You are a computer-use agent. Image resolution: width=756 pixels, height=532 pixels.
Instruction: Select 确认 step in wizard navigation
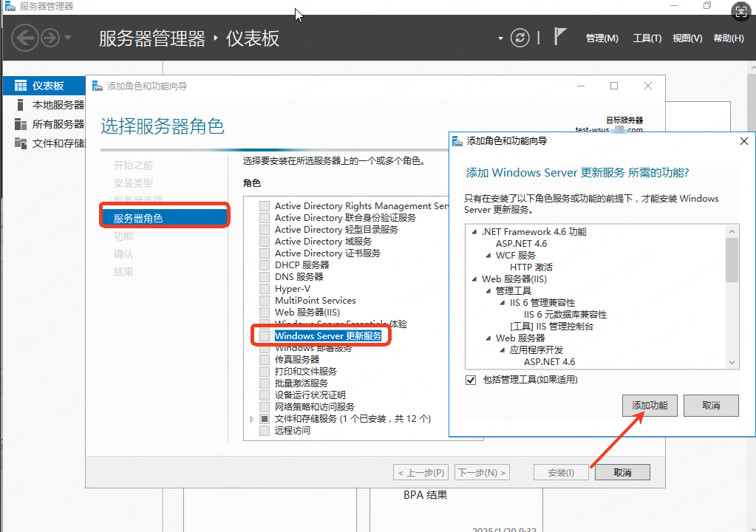[123, 254]
